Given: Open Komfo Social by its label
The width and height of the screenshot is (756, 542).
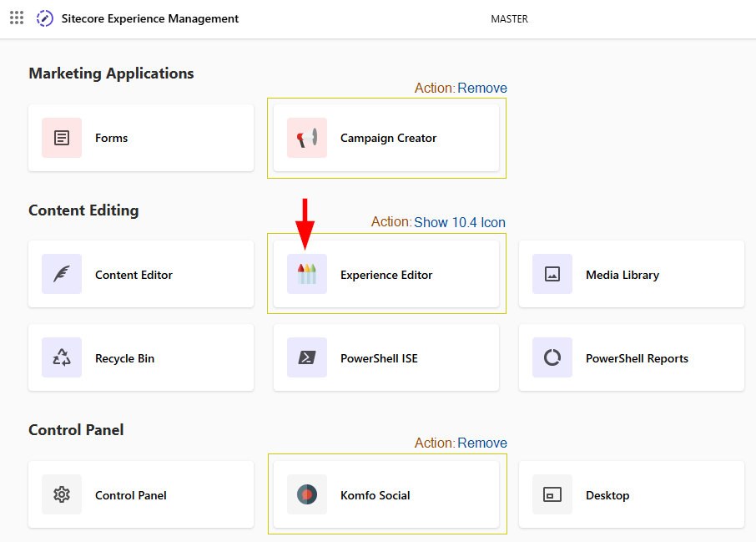Looking at the screenshot, I should pos(375,495).
